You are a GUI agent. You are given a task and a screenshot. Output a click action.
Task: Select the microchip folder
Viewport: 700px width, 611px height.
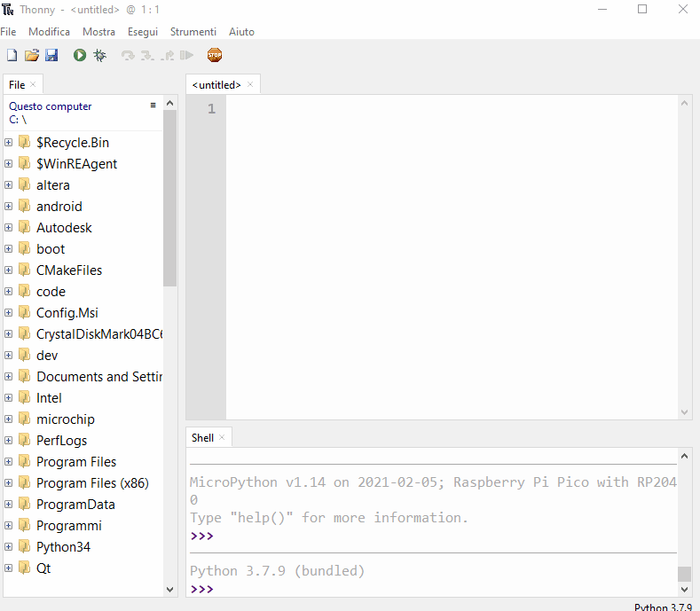(65, 419)
